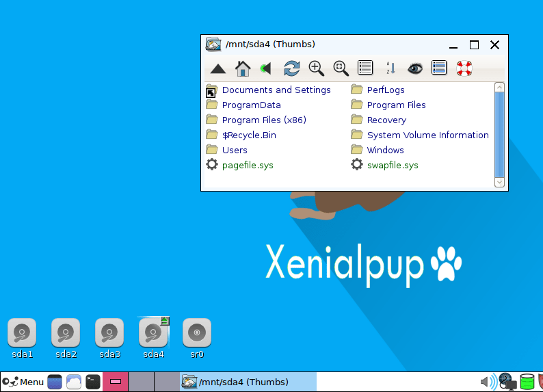The height and width of the screenshot is (392, 543).
Task: Maximize the /mnt/sda4 window
Action: [x=474, y=45]
